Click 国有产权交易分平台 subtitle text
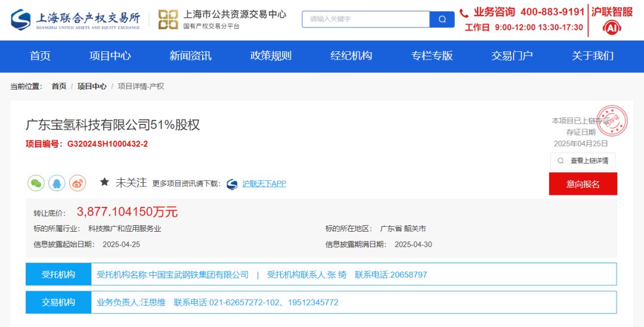The image size is (644, 327). [211, 26]
